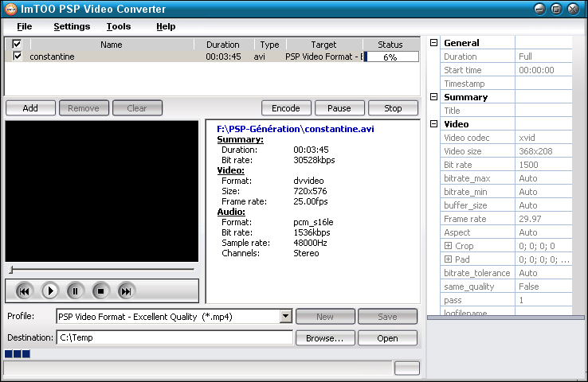Click the ImTOO app logo icon
The width and height of the screenshot is (588, 382).
tap(10, 9)
